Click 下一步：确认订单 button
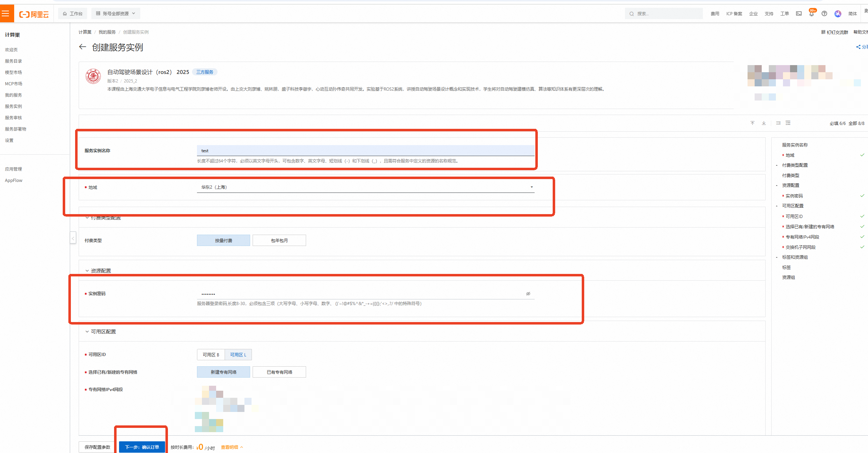This screenshot has width=868, height=453. coord(142,447)
